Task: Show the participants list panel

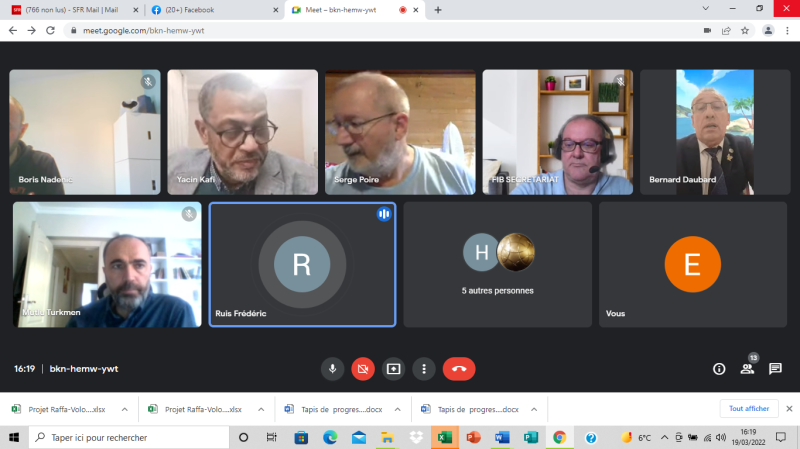Action: tap(747, 368)
